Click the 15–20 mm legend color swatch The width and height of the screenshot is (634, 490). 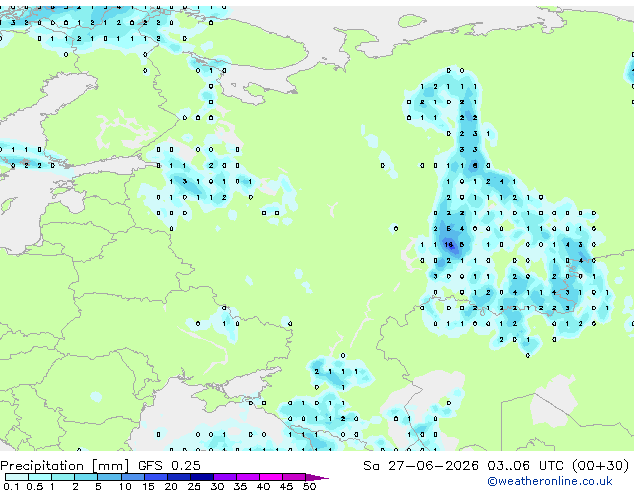[x=156, y=477]
